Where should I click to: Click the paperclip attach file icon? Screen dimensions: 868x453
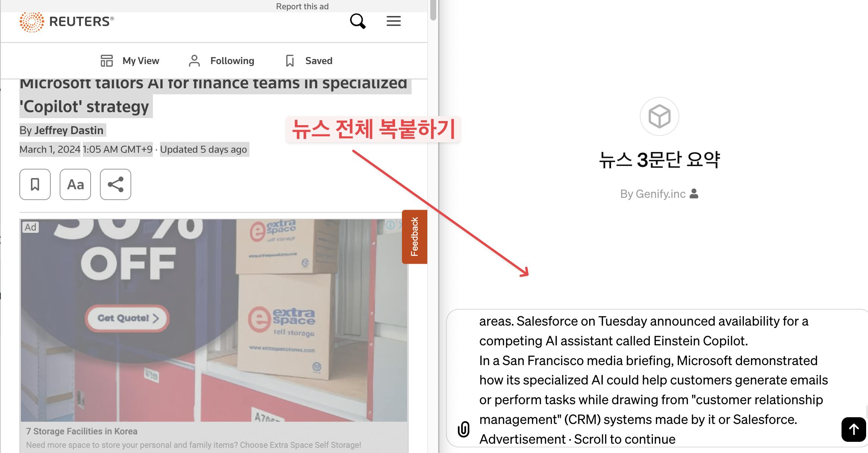coord(463,429)
